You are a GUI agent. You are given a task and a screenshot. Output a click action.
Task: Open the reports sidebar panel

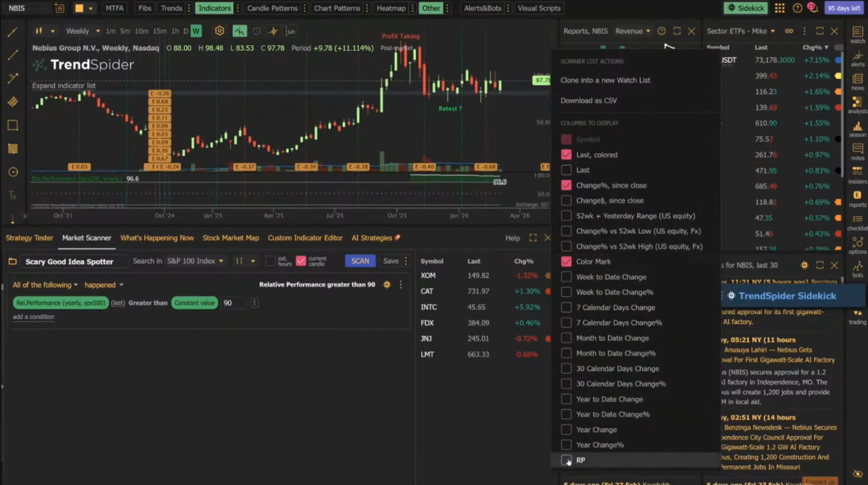pos(857,199)
